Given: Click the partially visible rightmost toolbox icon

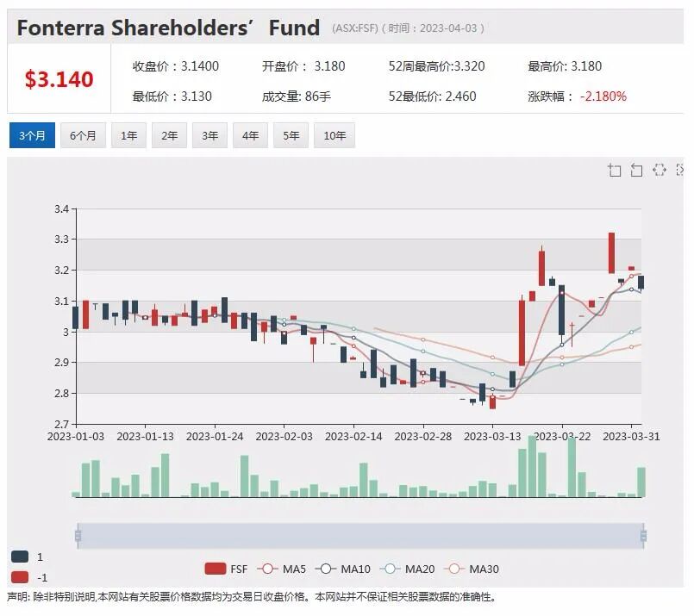Looking at the screenshot, I should pyautogui.click(x=680, y=170).
